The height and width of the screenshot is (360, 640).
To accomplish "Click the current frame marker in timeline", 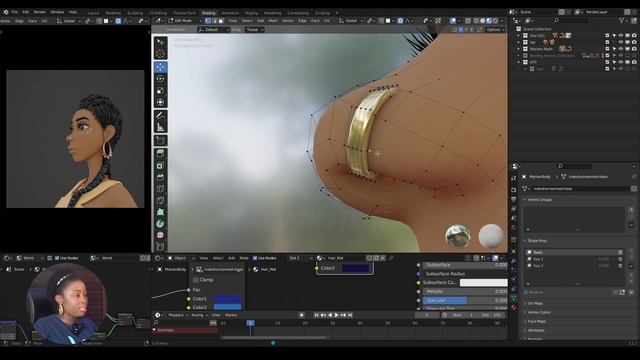I will coord(251,323).
